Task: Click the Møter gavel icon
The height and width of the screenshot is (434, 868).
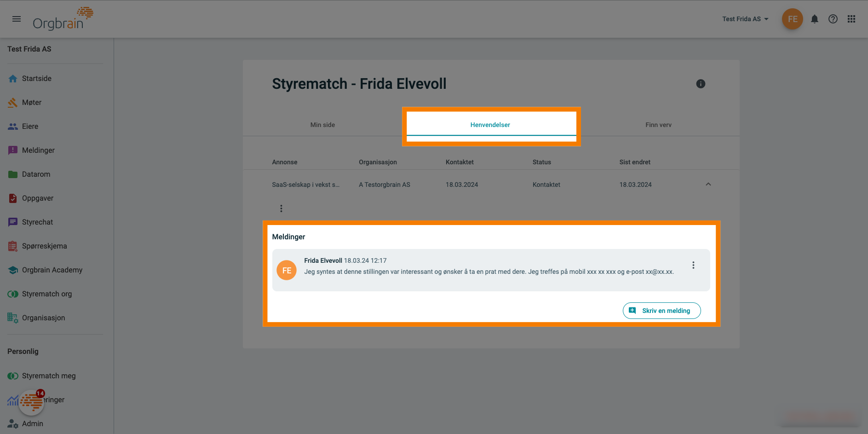Action: point(13,102)
